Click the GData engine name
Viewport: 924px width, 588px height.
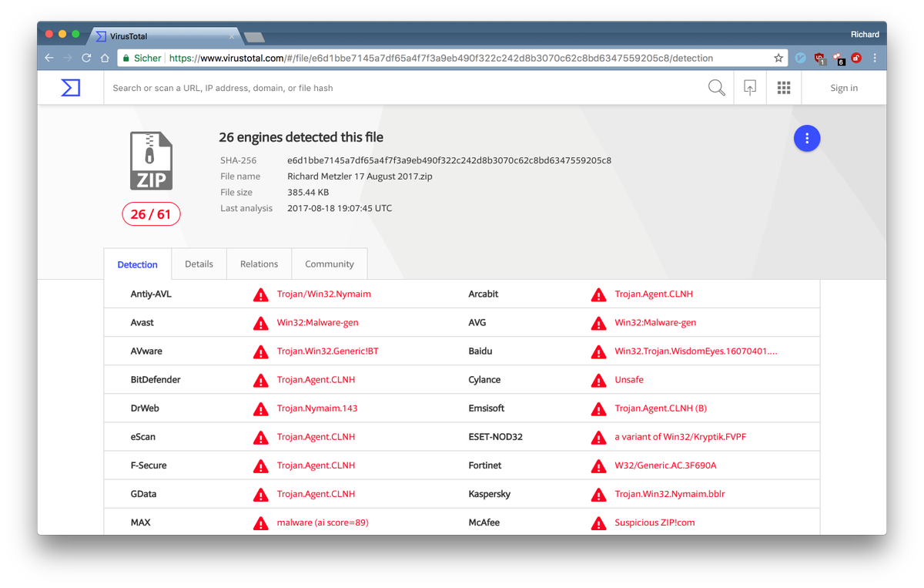[x=144, y=493]
